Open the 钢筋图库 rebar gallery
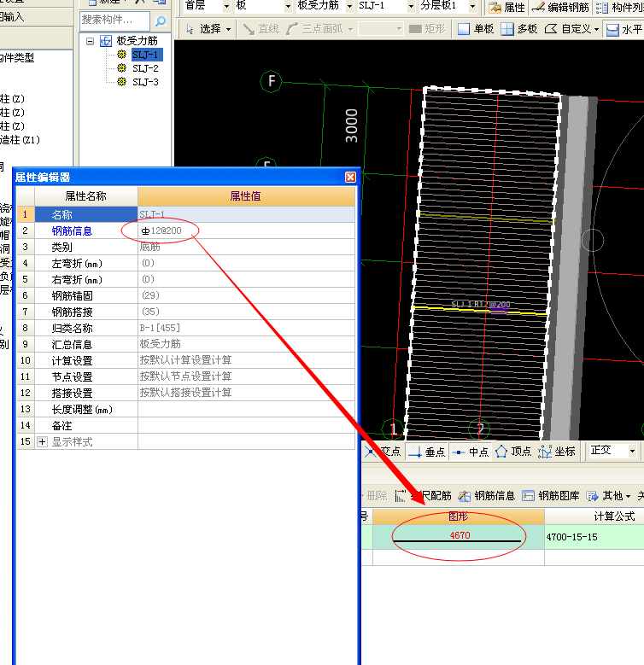 click(x=551, y=495)
